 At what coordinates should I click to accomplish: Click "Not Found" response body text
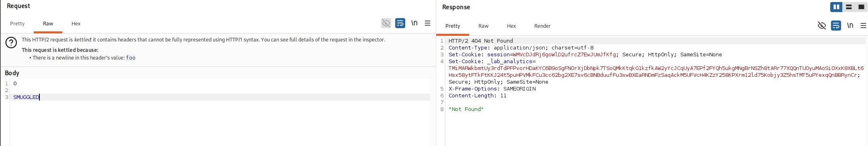(466, 109)
